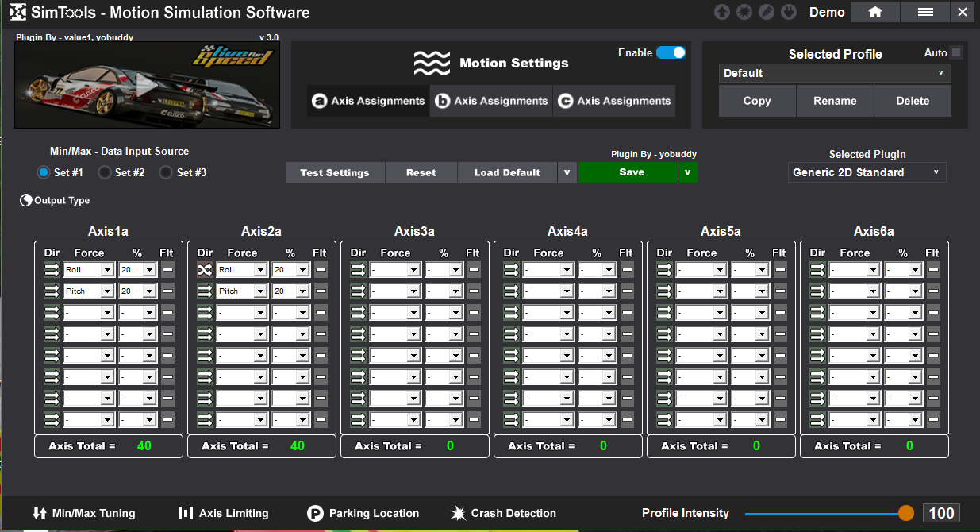The height and width of the screenshot is (532, 980).
Task: Click the crossed-arrows direction icon for Axis2a Roll
Action: click(206, 270)
